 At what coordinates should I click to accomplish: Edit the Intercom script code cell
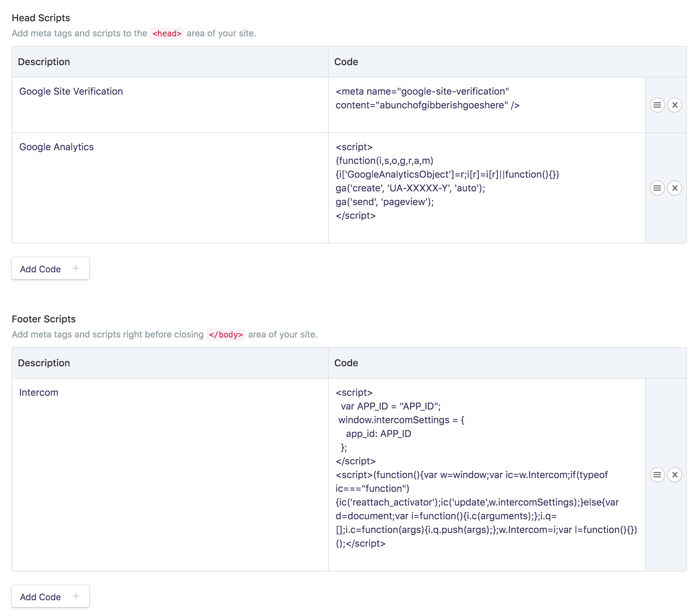487,475
